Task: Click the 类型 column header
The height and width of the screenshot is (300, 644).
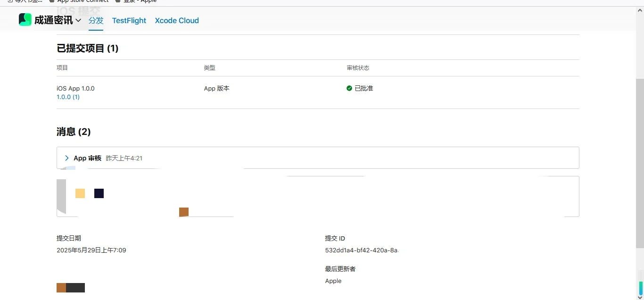Action: pos(210,68)
